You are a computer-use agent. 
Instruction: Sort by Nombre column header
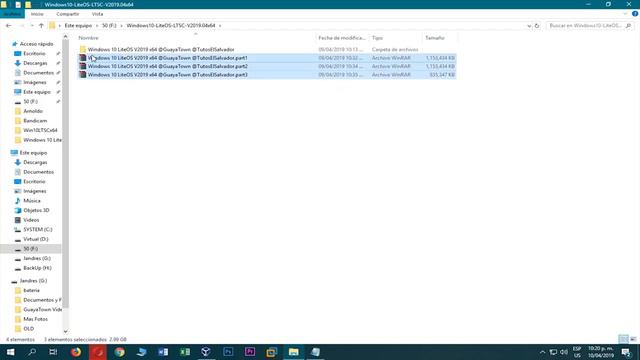tap(89, 38)
